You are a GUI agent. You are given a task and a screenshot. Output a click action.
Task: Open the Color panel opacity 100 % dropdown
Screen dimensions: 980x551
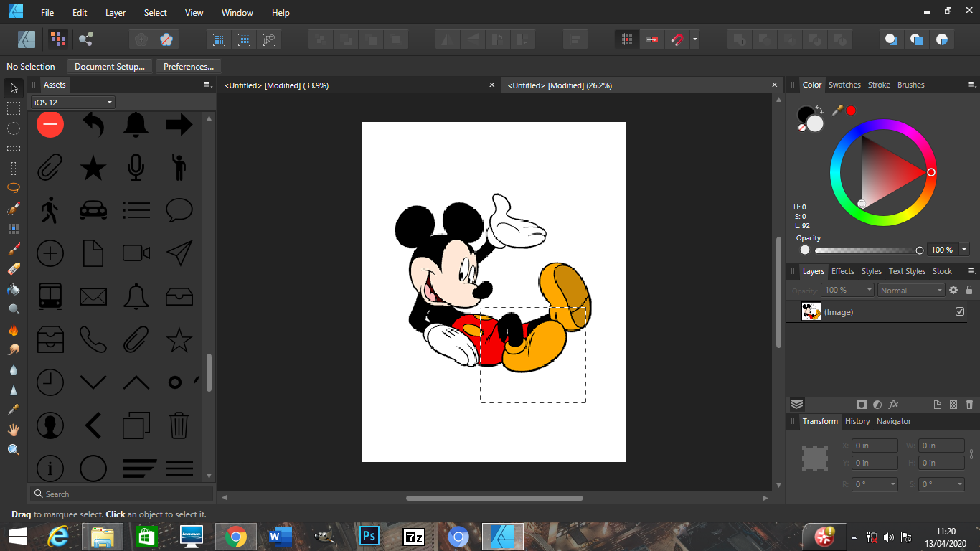point(964,250)
